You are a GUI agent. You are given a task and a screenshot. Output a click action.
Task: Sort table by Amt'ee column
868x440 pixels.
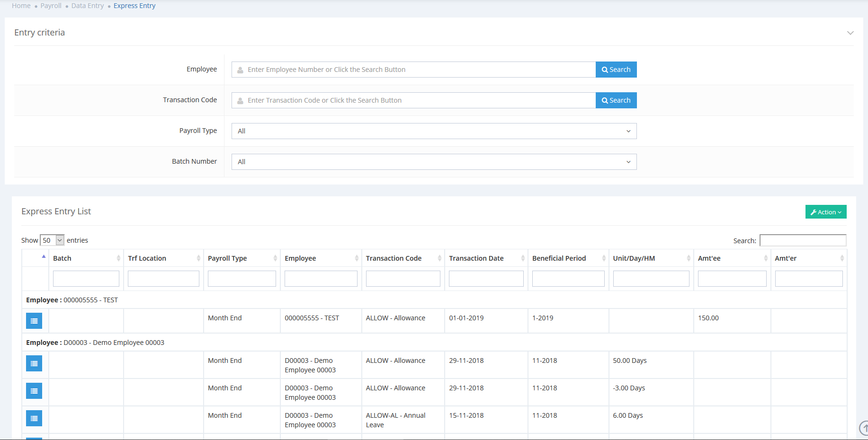[732, 258]
